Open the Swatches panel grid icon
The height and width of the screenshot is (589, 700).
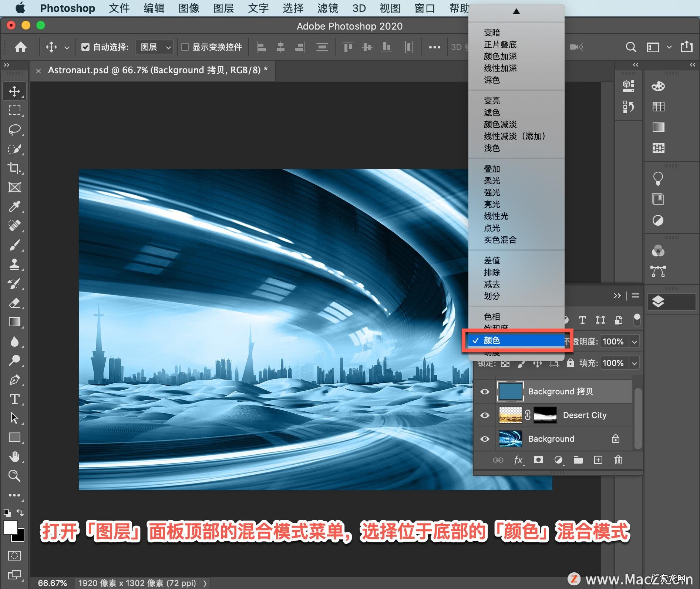point(658,107)
